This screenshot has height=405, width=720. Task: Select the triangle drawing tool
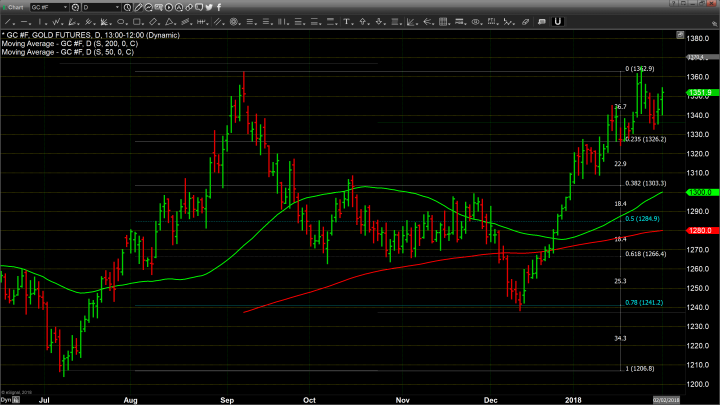point(169,22)
